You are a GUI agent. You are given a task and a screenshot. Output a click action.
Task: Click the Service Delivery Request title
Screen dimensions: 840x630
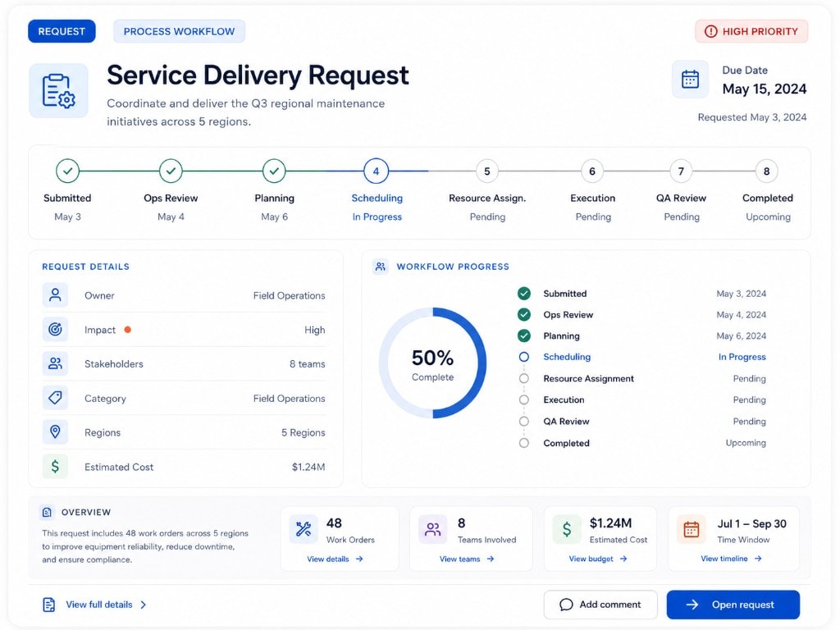tap(258, 75)
